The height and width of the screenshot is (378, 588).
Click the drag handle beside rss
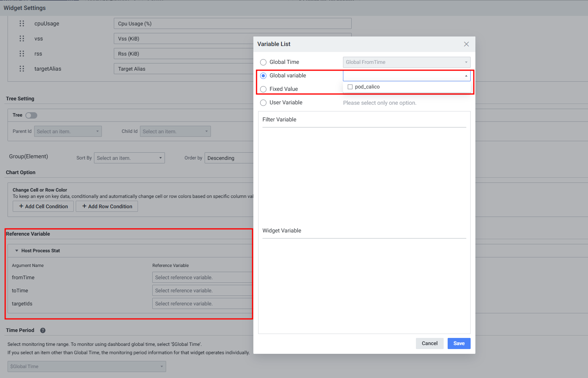coord(22,54)
